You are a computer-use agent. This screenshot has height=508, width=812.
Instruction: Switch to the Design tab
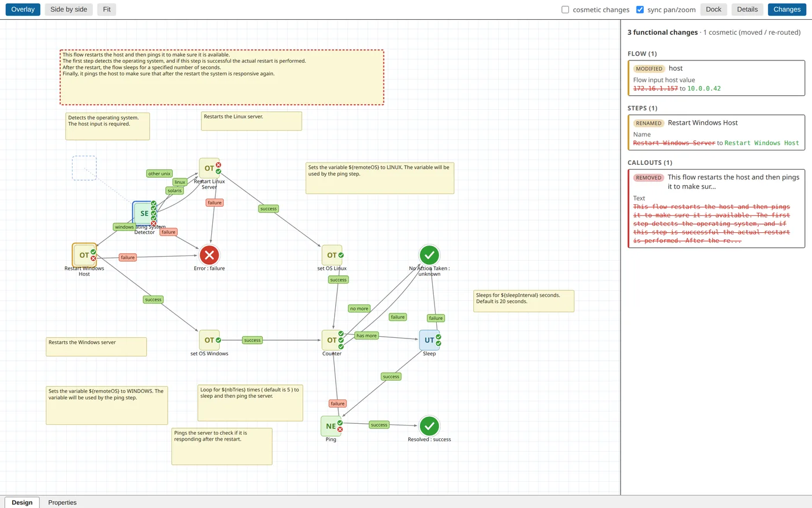(22, 502)
